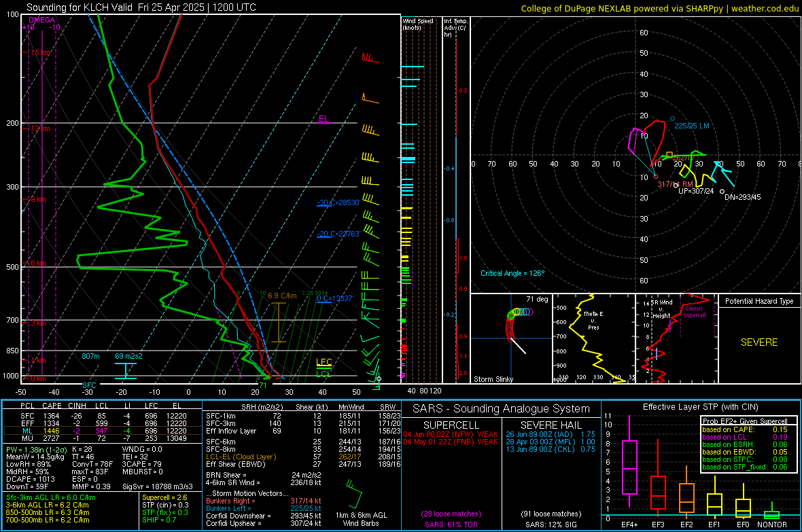Click the 'Sfc-3km AGL LR = 6.0 C/km' line

(x=51, y=497)
